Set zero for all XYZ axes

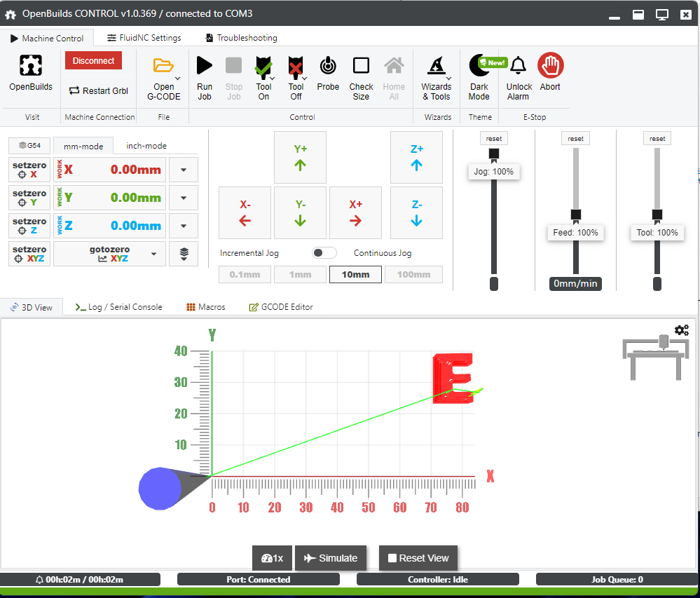29,254
